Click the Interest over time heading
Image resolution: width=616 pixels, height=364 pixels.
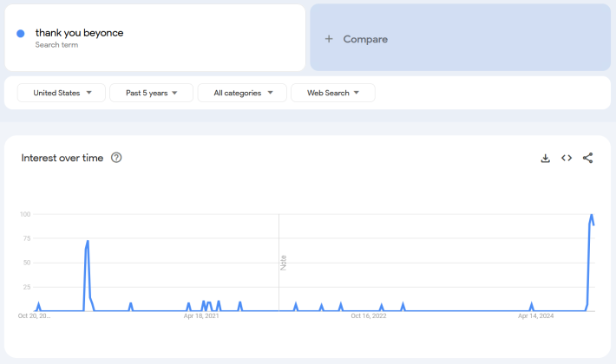tap(62, 158)
